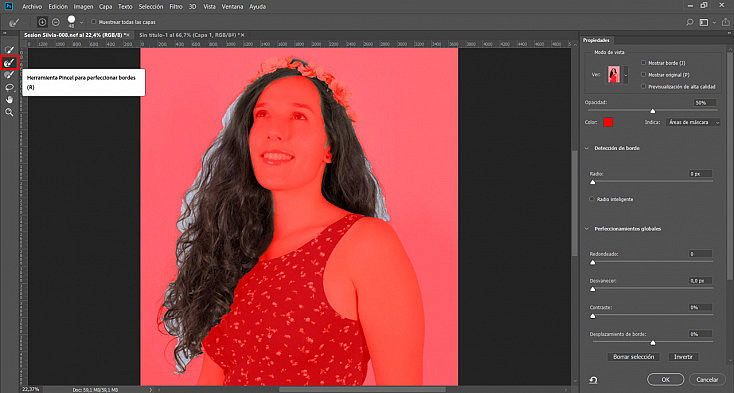
Task: Open the Texto menu
Action: [x=125, y=7]
